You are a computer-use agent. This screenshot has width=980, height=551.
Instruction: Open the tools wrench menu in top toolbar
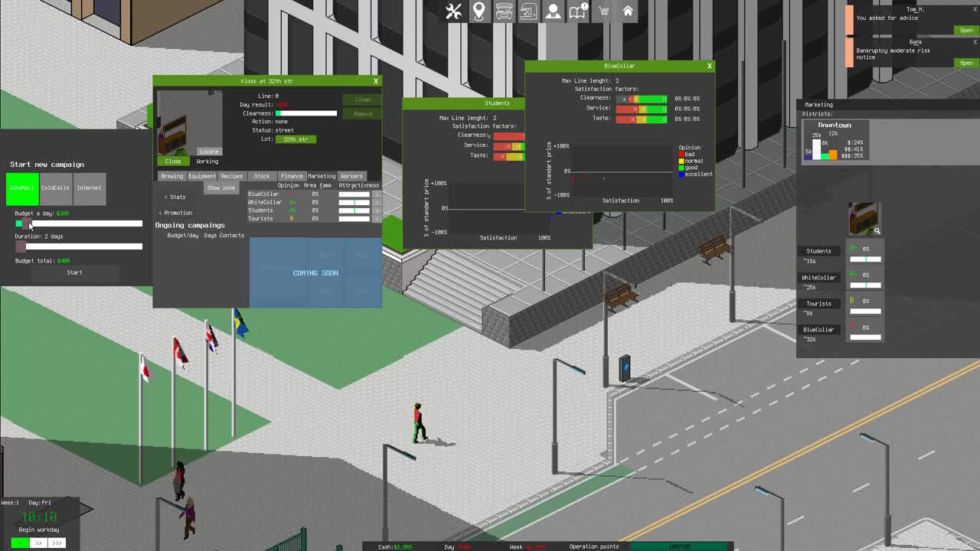453,11
